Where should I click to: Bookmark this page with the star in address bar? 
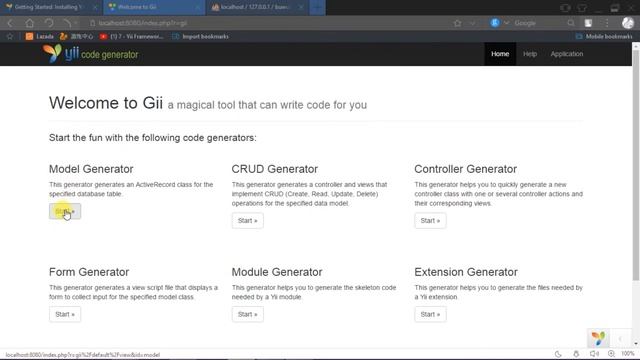coord(458,23)
